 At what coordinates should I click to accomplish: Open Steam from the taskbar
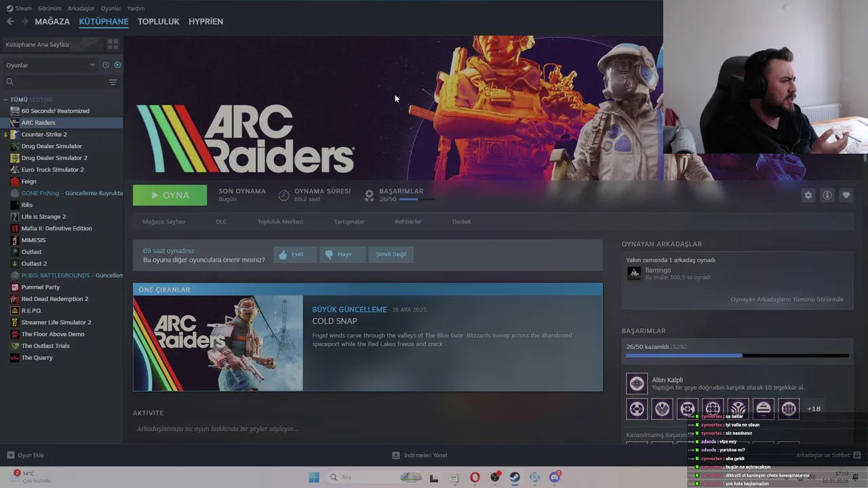(515, 477)
